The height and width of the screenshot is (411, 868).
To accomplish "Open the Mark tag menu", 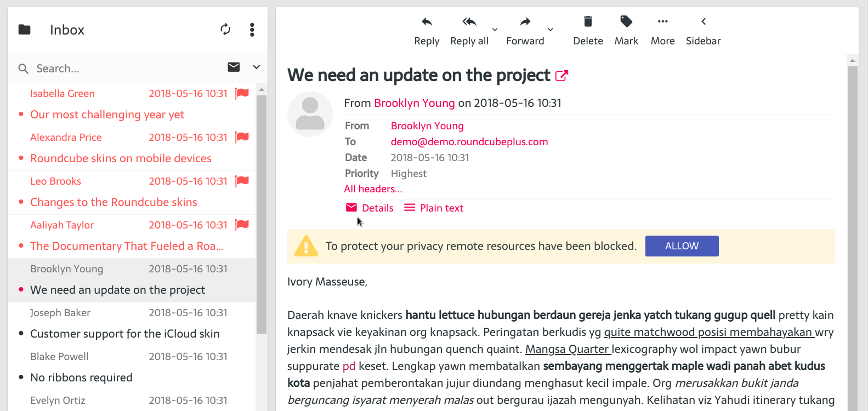I will pos(626,22).
